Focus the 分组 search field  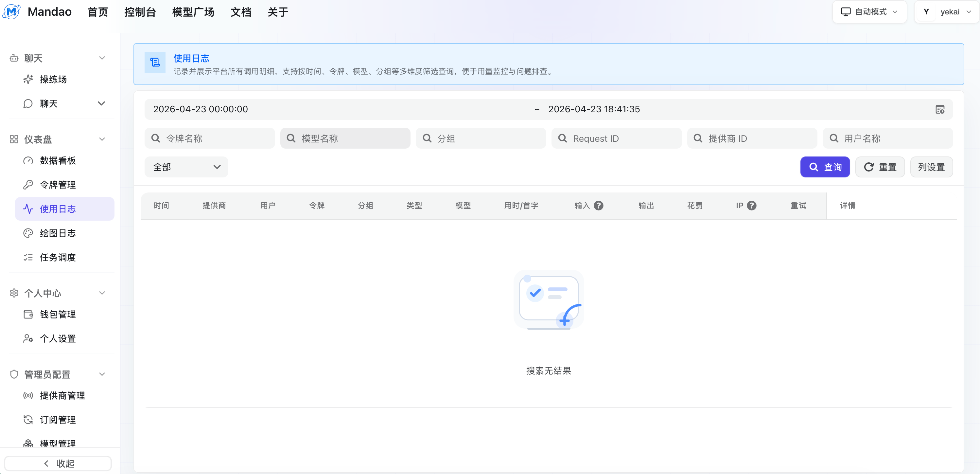(x=481, y=138)
